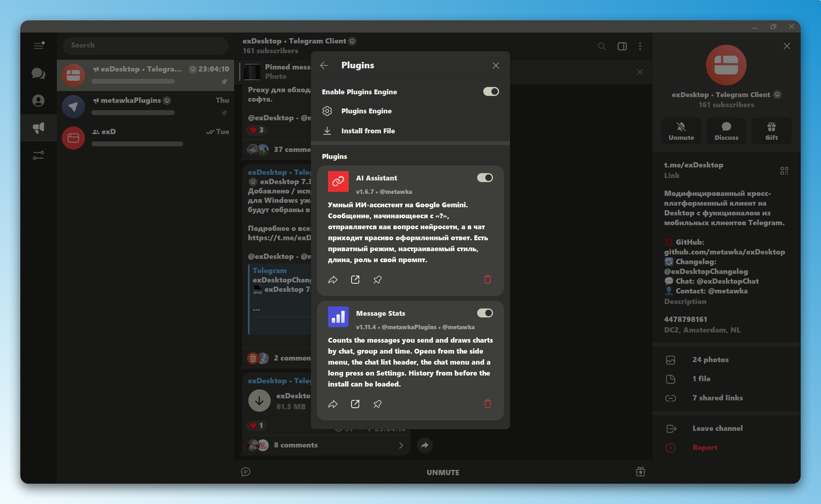The height and width of the screenshot is (504, 821).
Task: Show the channel QR code icon
Action: click(x=784, y=171)
